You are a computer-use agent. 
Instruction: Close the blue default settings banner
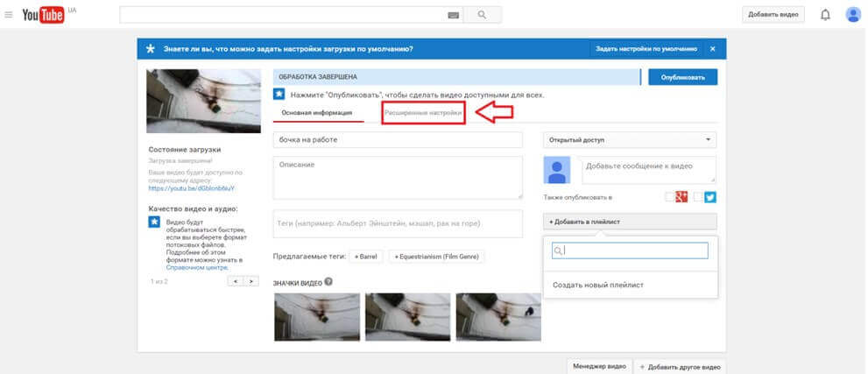click(x=713, y=49)
